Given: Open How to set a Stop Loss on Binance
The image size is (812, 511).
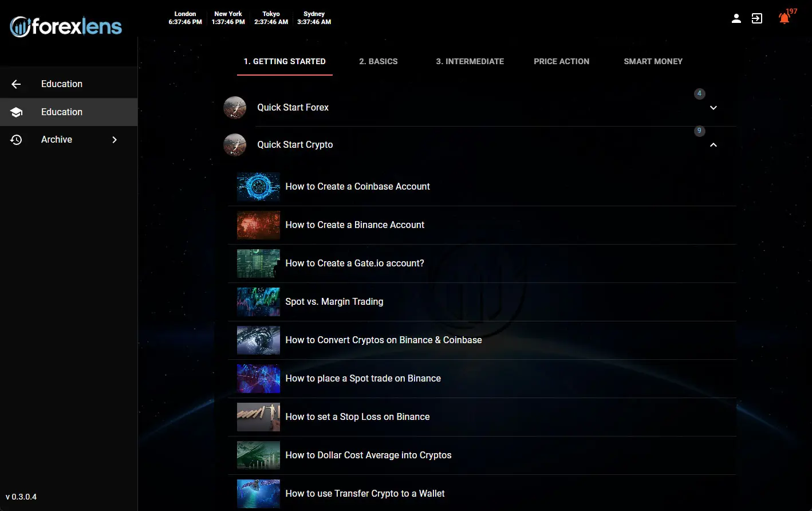Looking at the screenshot, I should 357,417.
